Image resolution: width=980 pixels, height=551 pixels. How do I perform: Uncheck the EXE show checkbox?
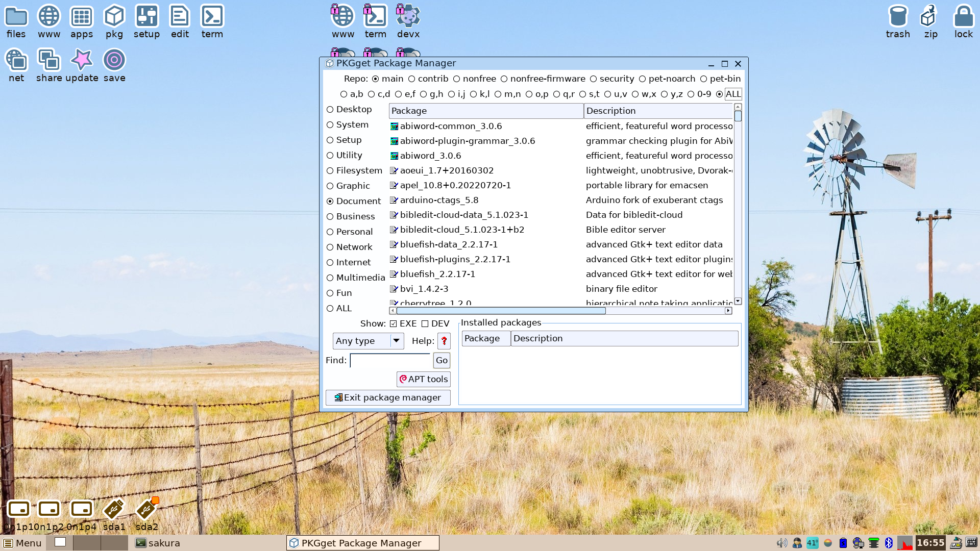pyautogui.click(x=393, y=324)
